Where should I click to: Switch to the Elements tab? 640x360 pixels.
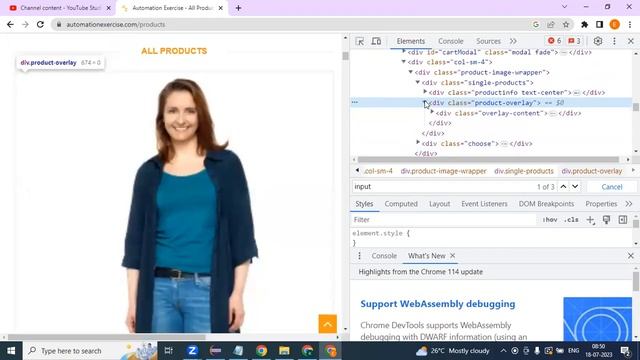(411, 41)
